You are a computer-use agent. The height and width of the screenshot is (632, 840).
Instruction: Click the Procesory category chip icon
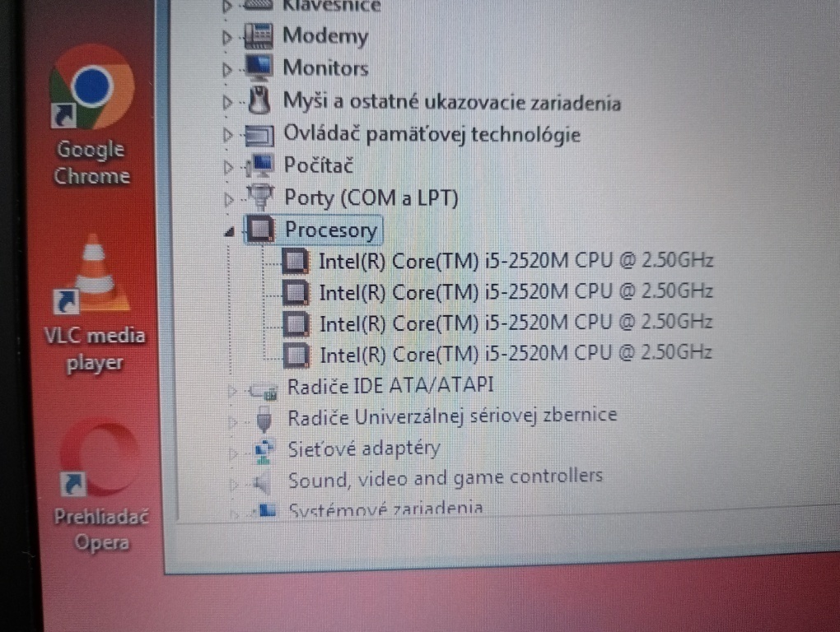[x=261, y=230]
